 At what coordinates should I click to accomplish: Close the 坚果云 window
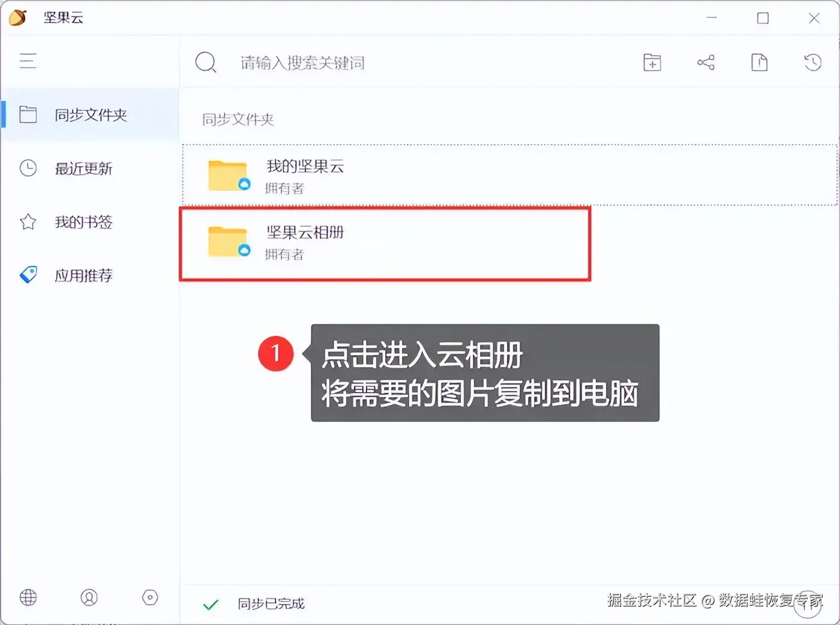pos(814,18)
